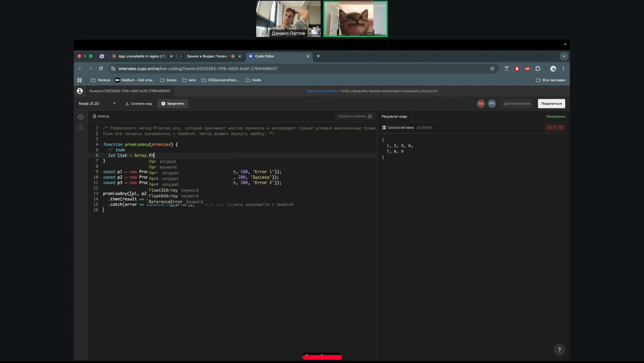This screenshot has height=363, width=644.
Task: Close the App unavailable in region tab
Action: pyautogui.click(x=171, y=56)
